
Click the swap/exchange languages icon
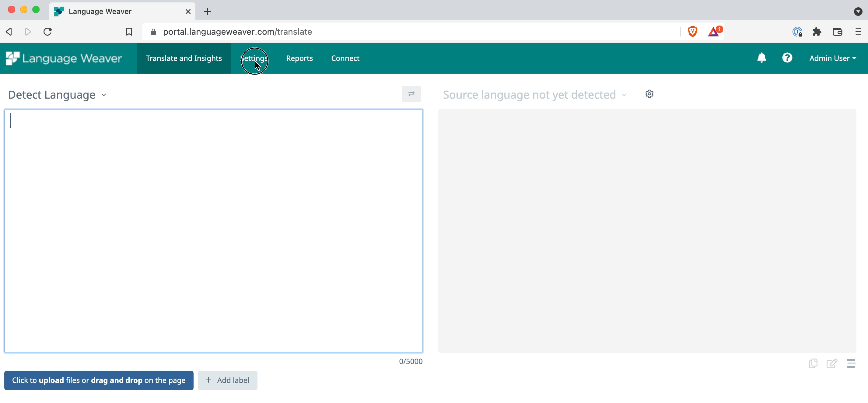point(411,93)
